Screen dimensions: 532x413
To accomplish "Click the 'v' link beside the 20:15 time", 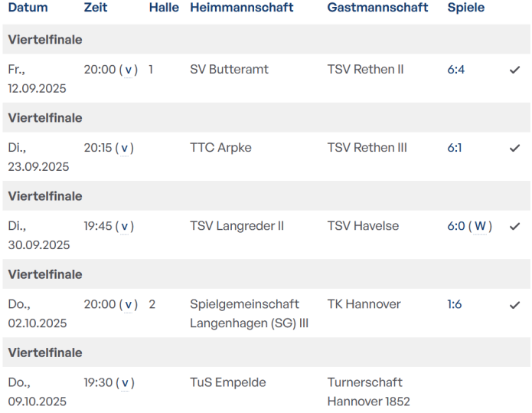I will click(x=125, y=148).
